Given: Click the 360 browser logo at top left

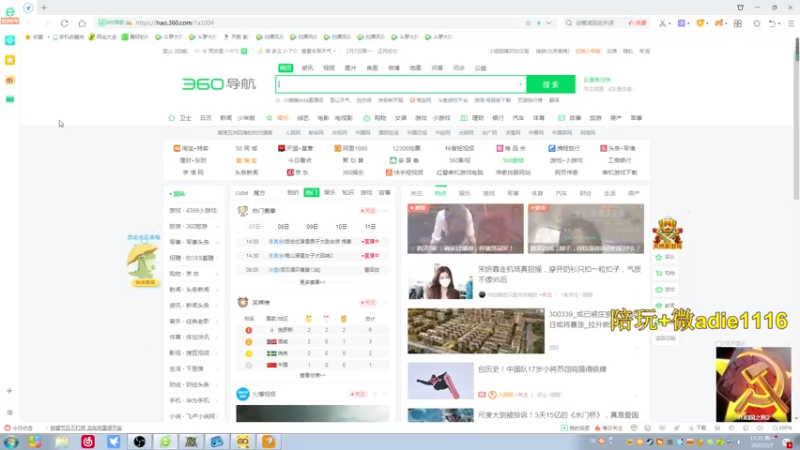Looking at the screenshot, I should pos(10,12).
